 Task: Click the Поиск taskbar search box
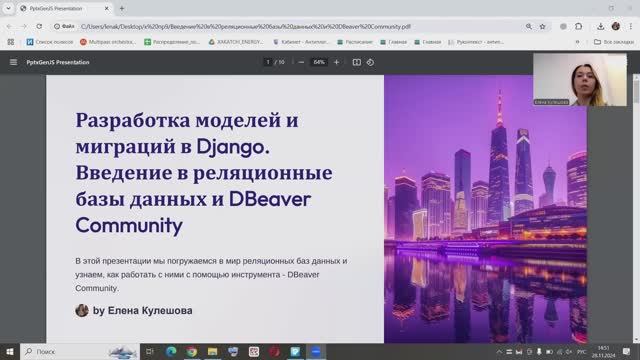80,351
